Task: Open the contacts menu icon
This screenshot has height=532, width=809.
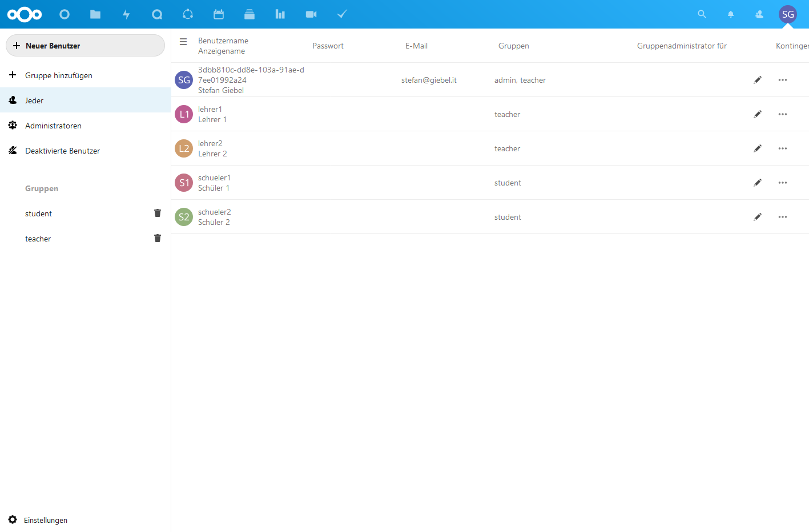Action: [x=759, y=14]
